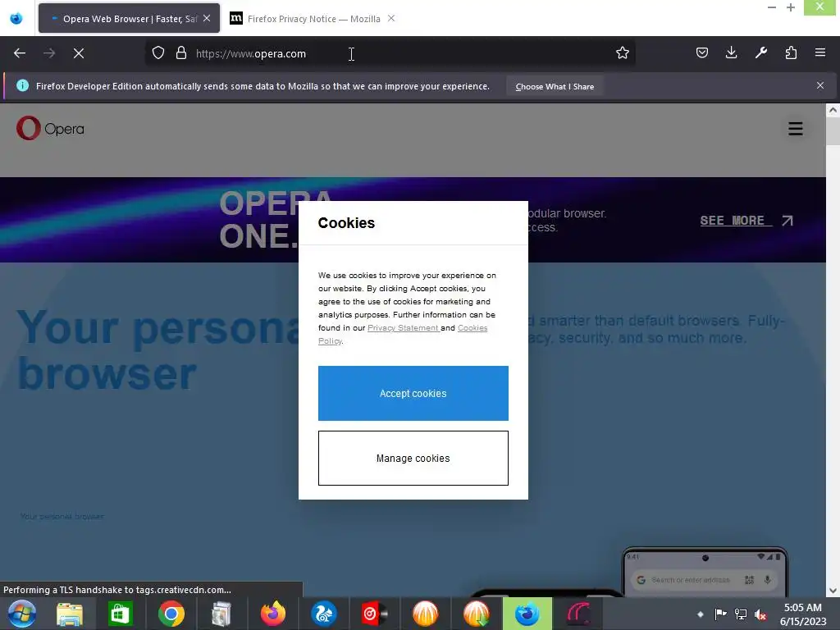The image size is (840, 630).
Task: Open the tracking protection shield icon
Action: point(158,53)
